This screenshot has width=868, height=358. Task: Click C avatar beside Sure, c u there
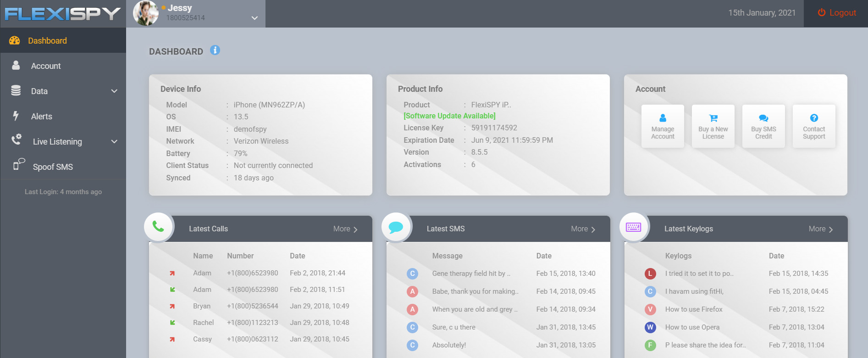412,327
